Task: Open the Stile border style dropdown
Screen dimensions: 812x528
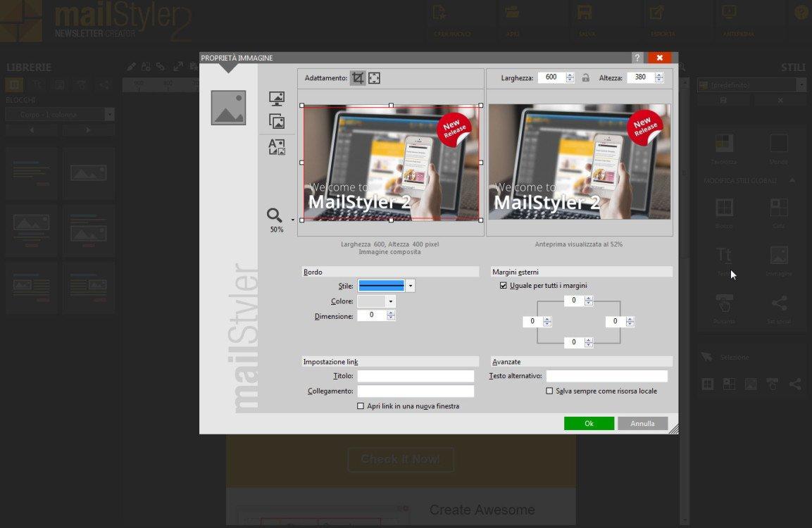Action: point(411,286)
